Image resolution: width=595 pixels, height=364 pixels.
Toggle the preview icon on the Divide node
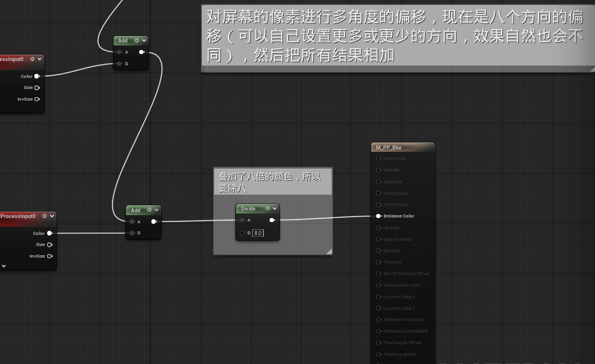coord(267,208)
